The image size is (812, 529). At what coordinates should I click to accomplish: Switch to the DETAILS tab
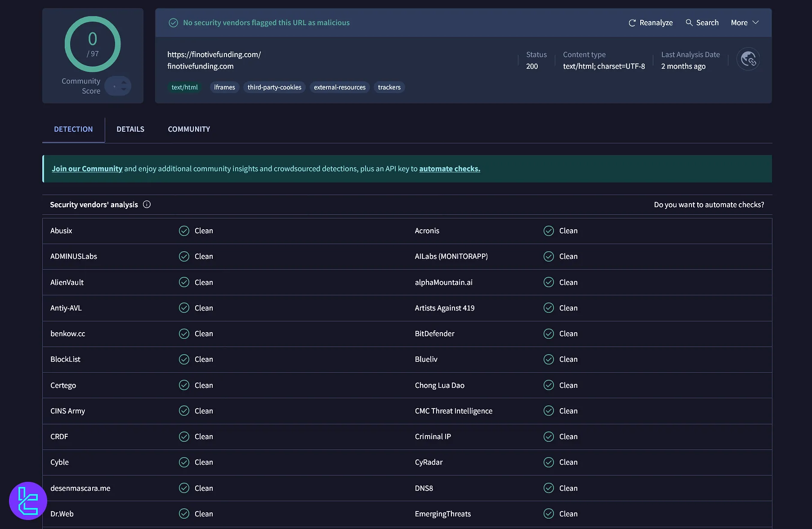pyautogui.click(x=130, y=129)
